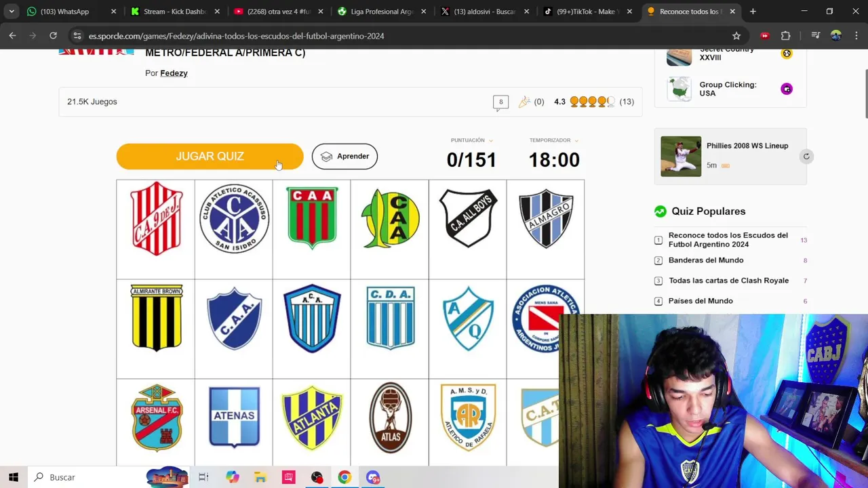Open popular quiz Reconoce todos los Escudos

click(x=728, y=240)
